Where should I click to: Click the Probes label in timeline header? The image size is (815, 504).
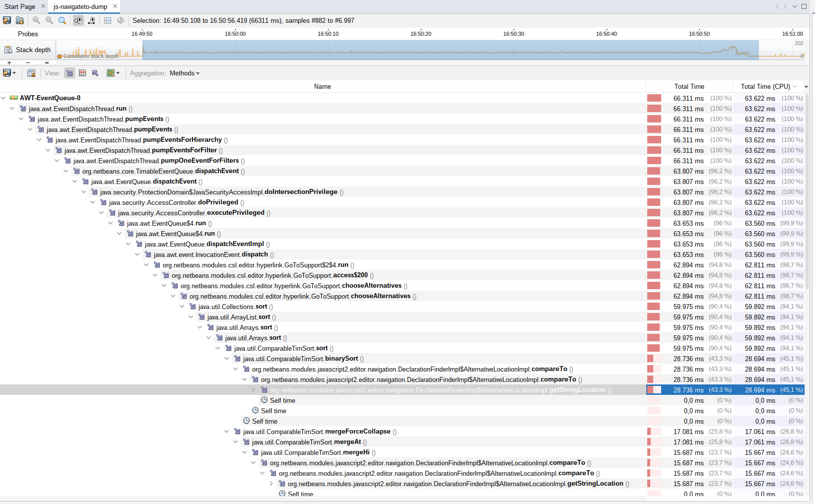pyautogui.click(x=28, y=34)
